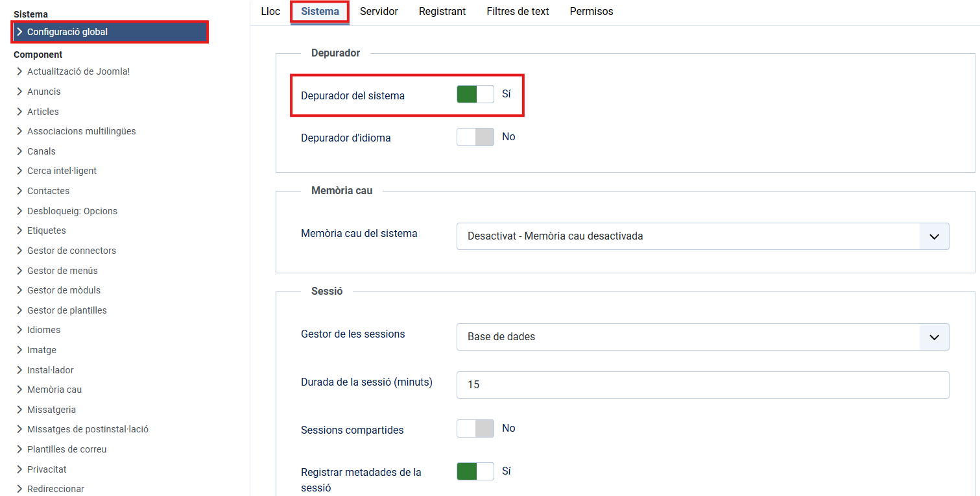Image resolution: width=980 pixels, height=496 pixels.
Task: Click the chevron icon next to Articles
Action: pos(19,112)
